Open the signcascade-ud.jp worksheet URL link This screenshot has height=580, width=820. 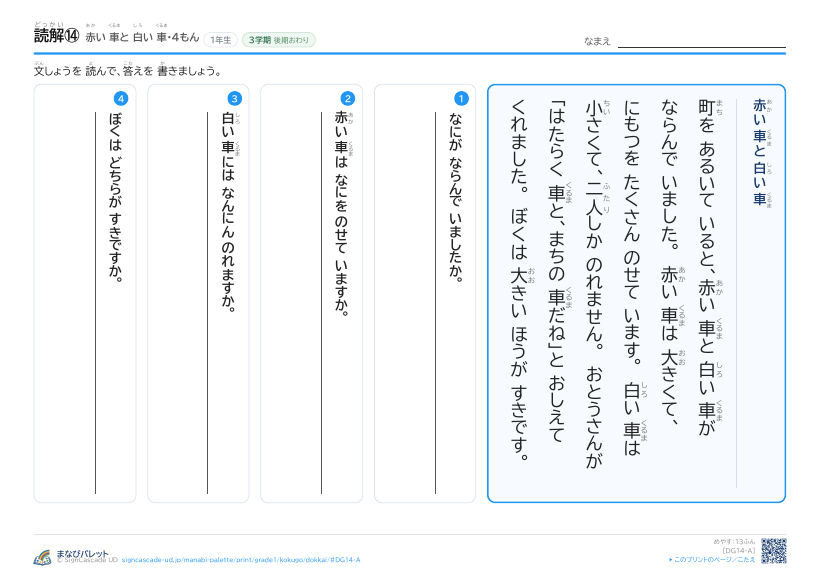241,560
